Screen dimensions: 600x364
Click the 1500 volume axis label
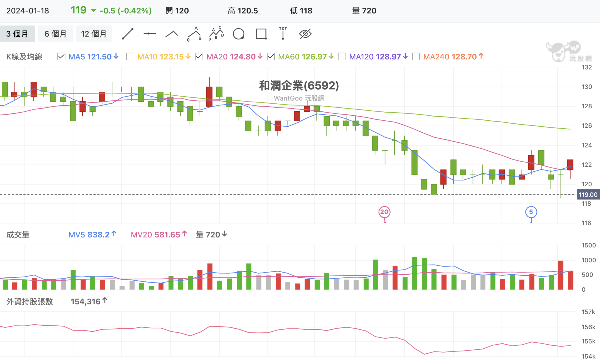point(589,245)
